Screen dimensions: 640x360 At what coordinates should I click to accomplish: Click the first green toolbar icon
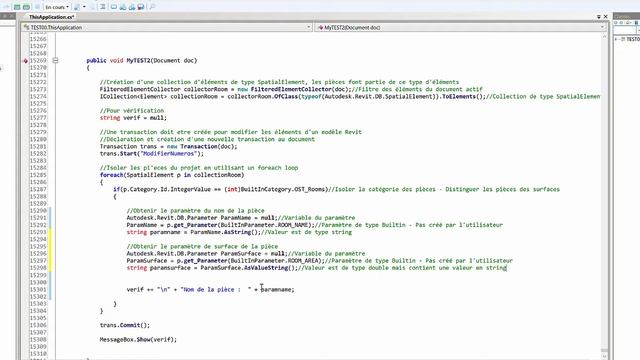coord(17,7)
